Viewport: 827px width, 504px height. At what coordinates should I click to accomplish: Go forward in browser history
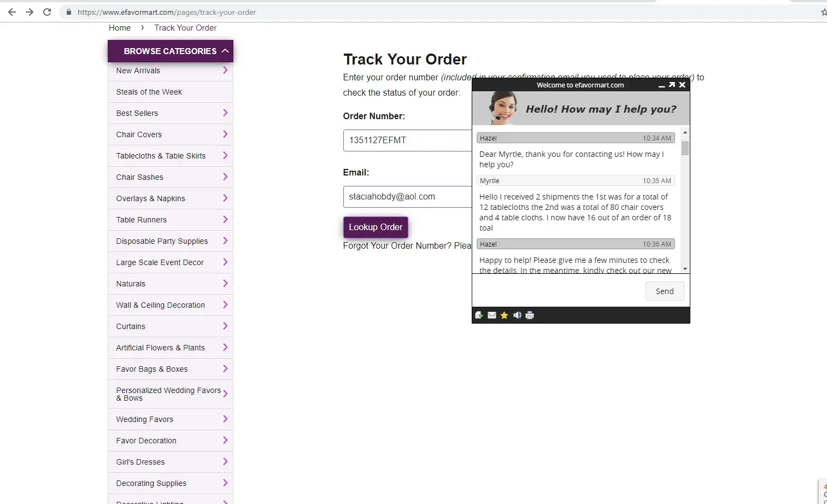30,12
